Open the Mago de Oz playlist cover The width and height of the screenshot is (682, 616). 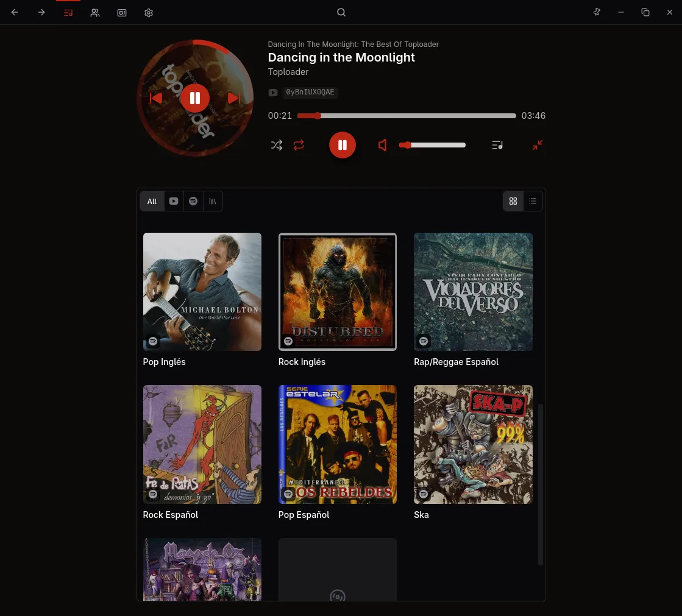pos(202,570)
